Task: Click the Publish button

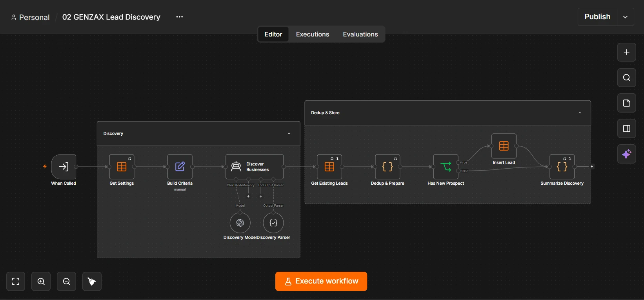Action: [597, 17]
